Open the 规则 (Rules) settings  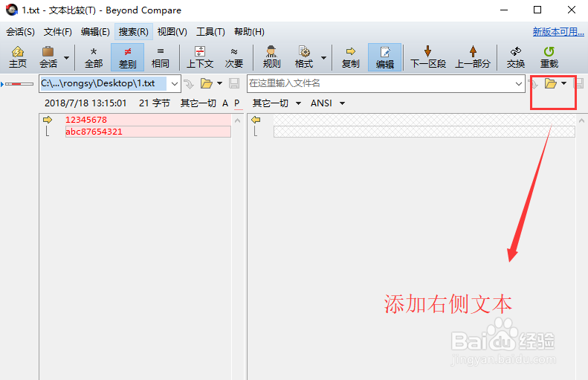(x=271, y=57)
